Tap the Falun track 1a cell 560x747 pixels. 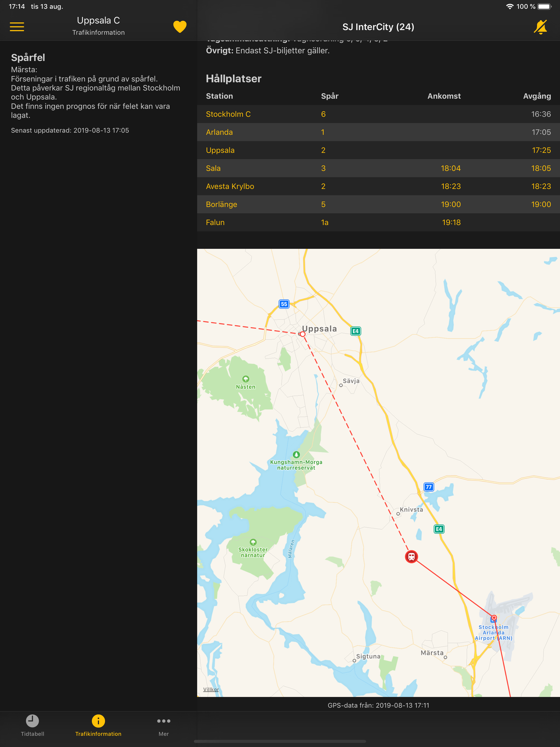pyautogui.click(x=325, y=223)
